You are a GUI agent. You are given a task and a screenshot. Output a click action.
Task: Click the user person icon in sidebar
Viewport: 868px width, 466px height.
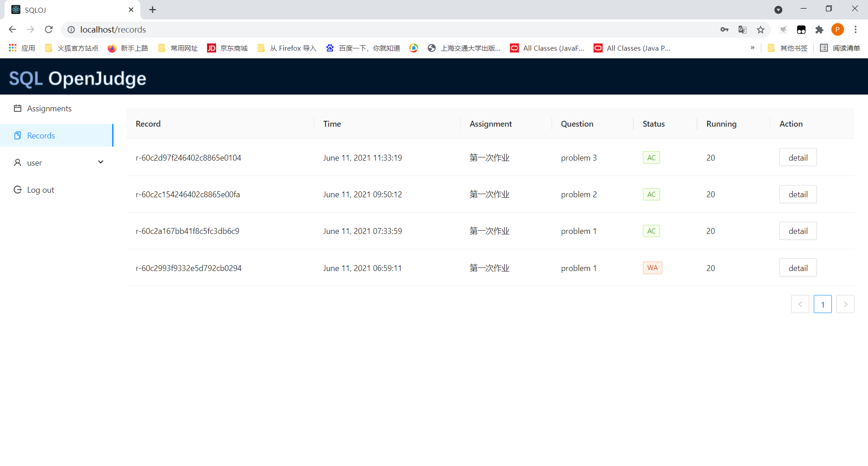tap(18, 162)
